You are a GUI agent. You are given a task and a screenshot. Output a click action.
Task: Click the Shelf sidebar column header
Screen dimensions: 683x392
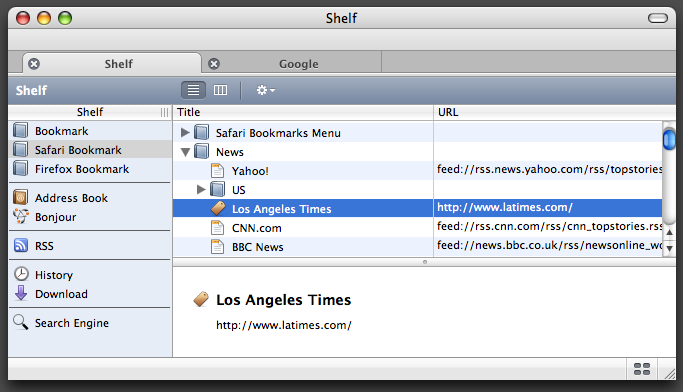pyautogui.click(x=90, y=112)
